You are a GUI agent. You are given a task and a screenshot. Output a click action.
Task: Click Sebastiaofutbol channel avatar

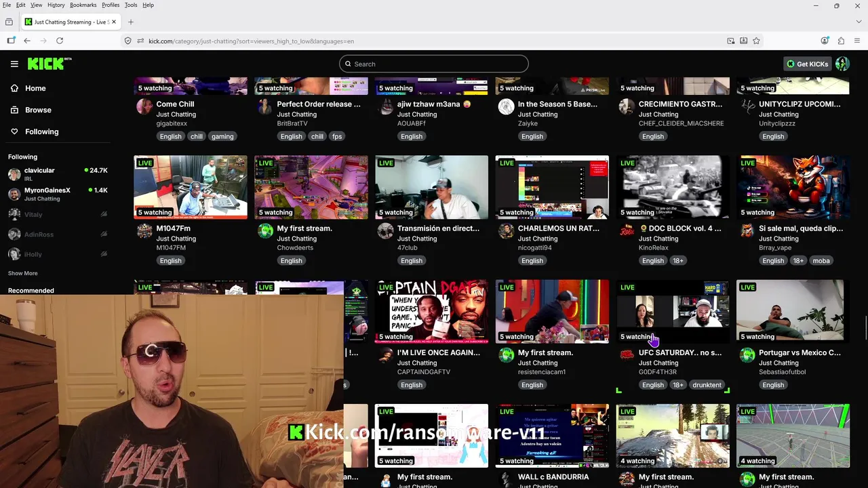[747, 355]
